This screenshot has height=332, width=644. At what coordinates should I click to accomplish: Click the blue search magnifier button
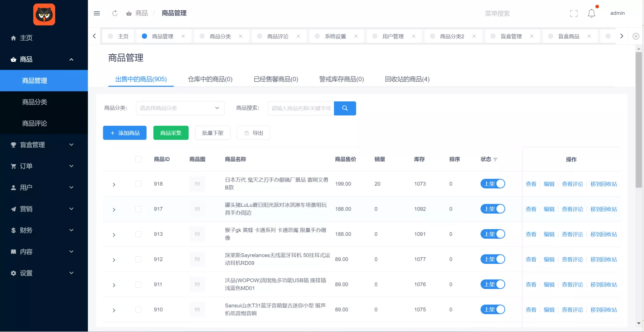345,108
